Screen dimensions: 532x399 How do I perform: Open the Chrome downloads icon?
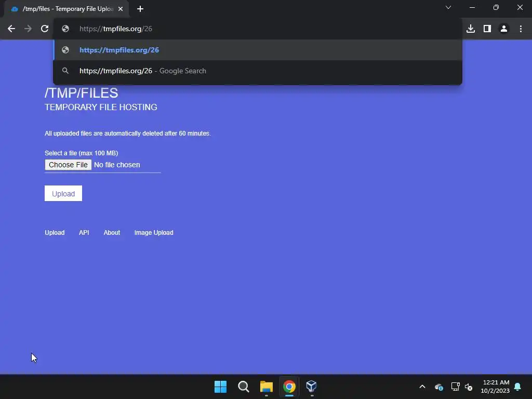(471, 29)
